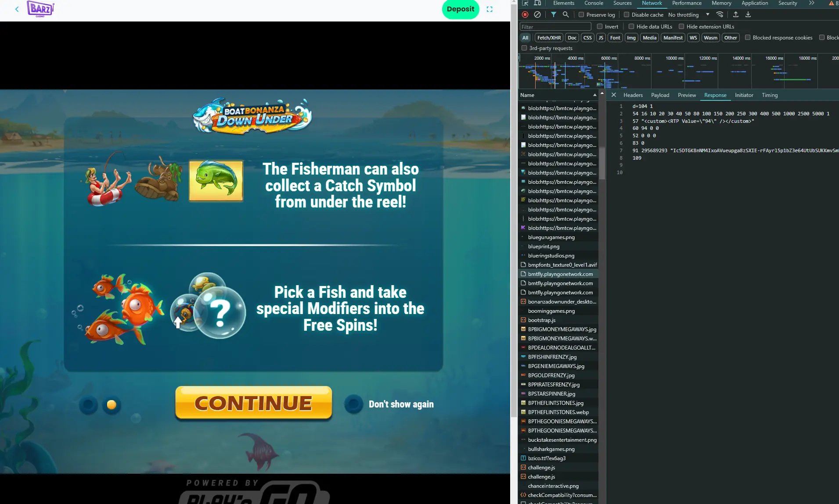This screenshot has width=839, height=504.
Task: Open the No throttling dropdown
Action: (689, 14)
